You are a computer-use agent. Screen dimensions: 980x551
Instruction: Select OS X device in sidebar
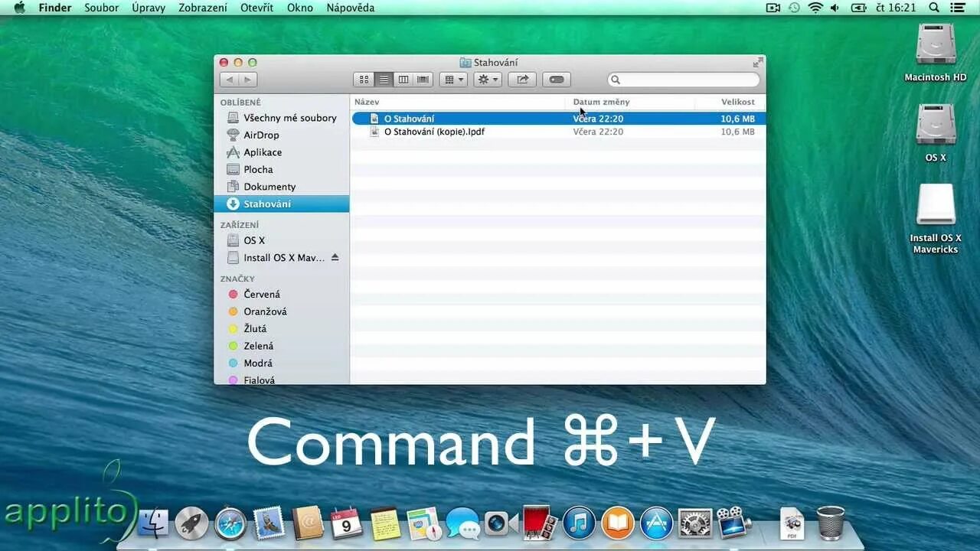(282, 240)
